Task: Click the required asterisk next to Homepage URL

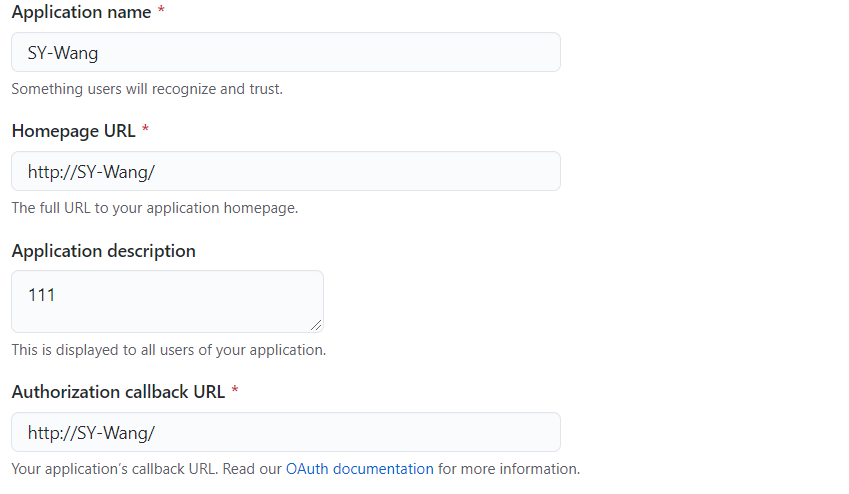Action: tap(145, 129)
